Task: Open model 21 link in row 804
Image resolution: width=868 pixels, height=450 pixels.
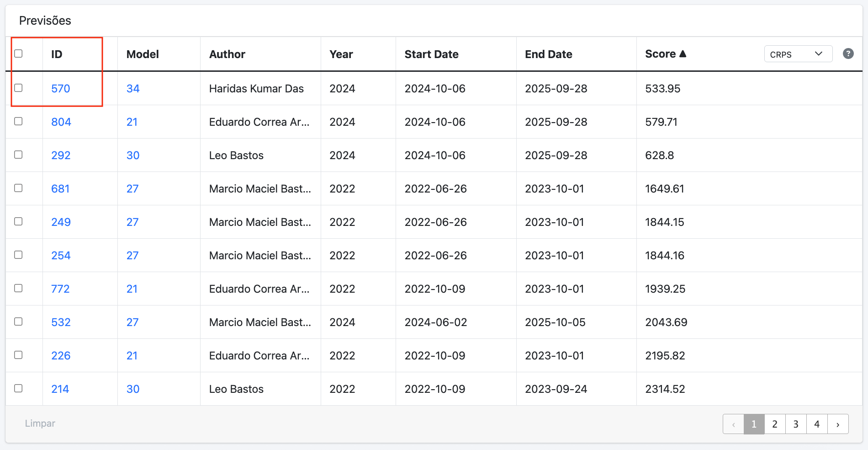Action: [132, 122]
